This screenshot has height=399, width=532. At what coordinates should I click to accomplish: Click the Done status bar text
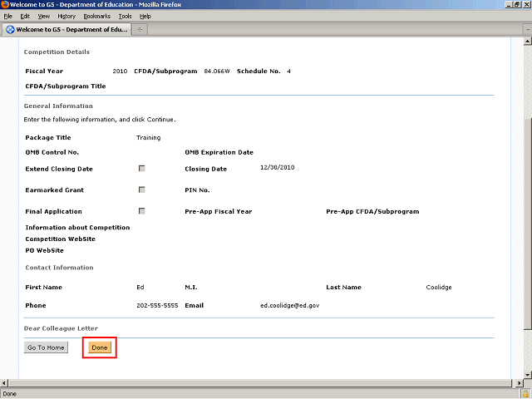pos(9,393)
